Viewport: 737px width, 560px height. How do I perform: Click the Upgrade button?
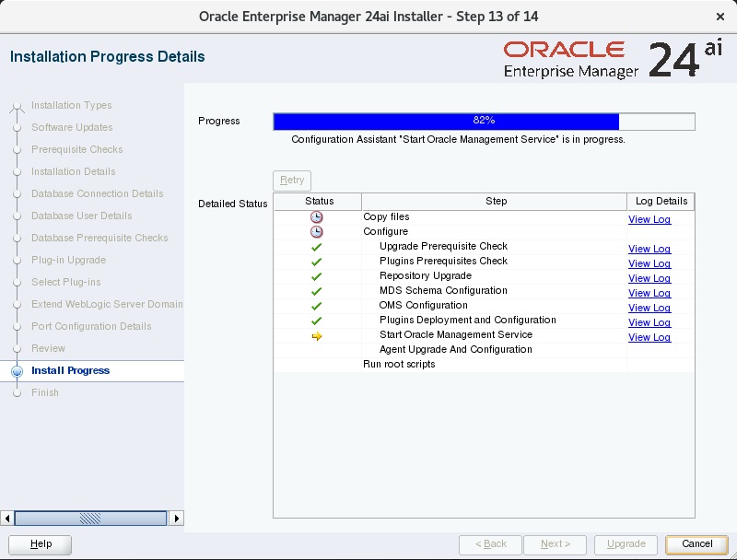pos(626,544)
